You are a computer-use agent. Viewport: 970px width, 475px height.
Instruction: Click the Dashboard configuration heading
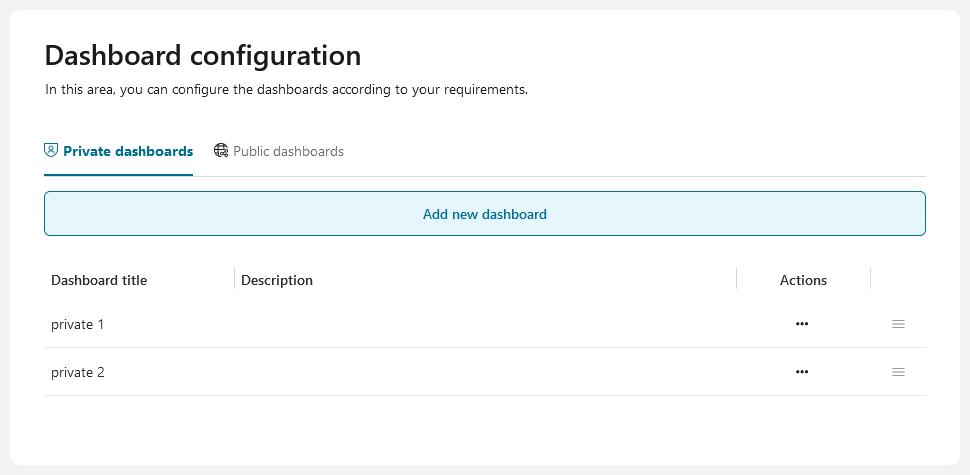click(203, 55)
